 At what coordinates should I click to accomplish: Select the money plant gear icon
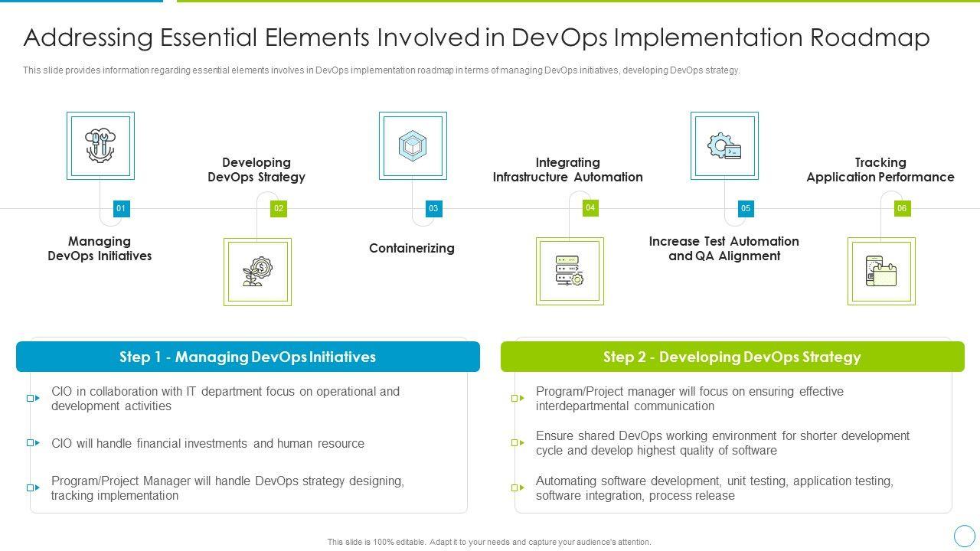tap(257, 272)
